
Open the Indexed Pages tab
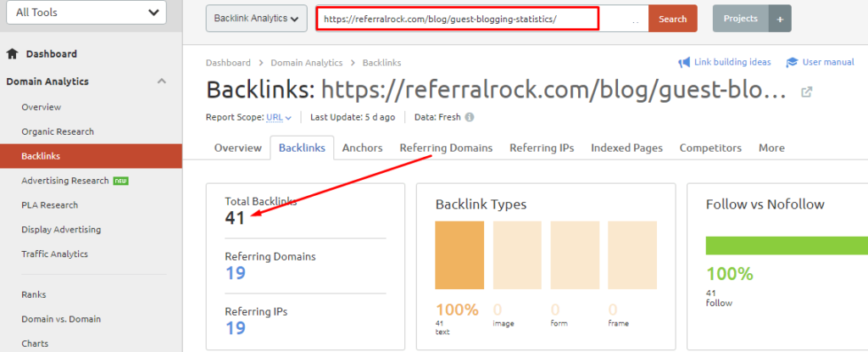click(626, 148)
